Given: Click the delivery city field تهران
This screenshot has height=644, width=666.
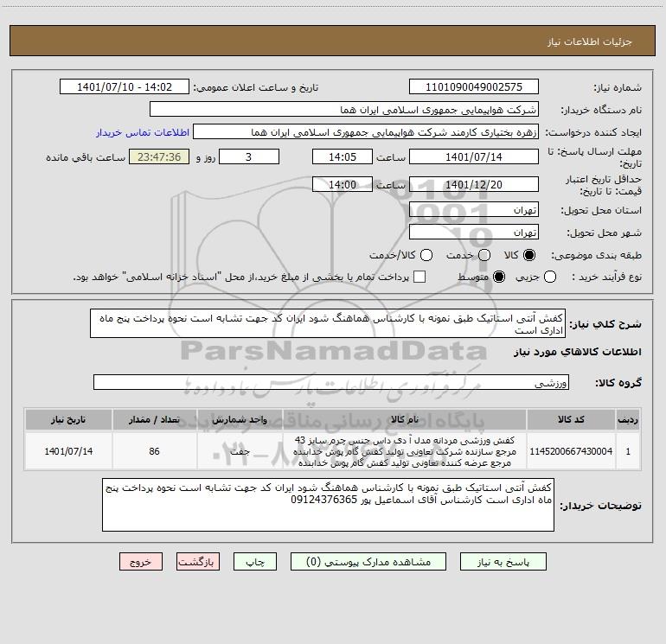Looking at the screenshot, I should click(x=474, y=233).
